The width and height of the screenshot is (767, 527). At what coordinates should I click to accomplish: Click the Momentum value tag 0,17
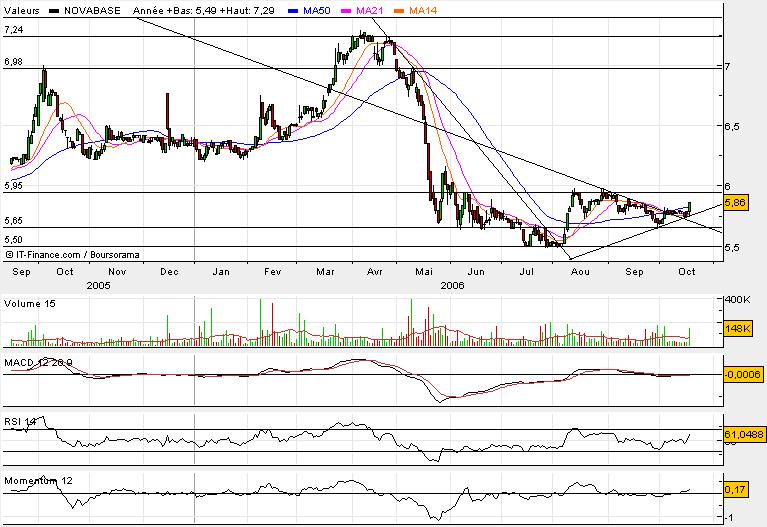(x=735, y=489)
